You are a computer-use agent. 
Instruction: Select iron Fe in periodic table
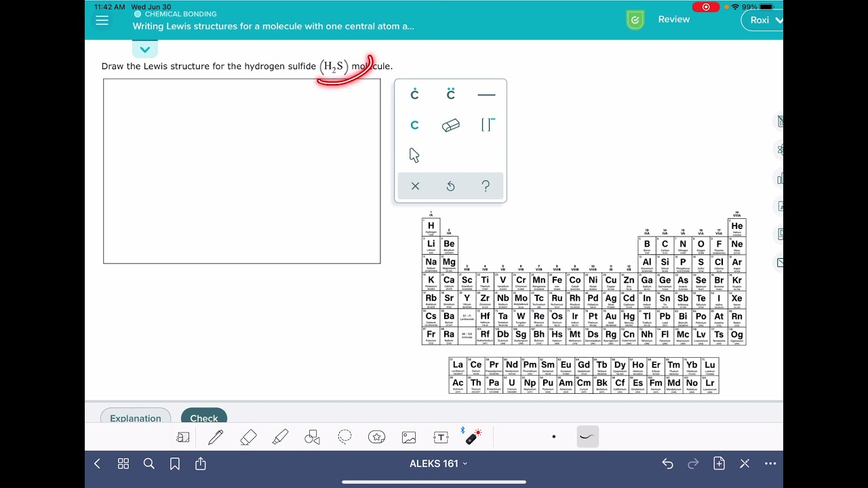pos(557,281)
